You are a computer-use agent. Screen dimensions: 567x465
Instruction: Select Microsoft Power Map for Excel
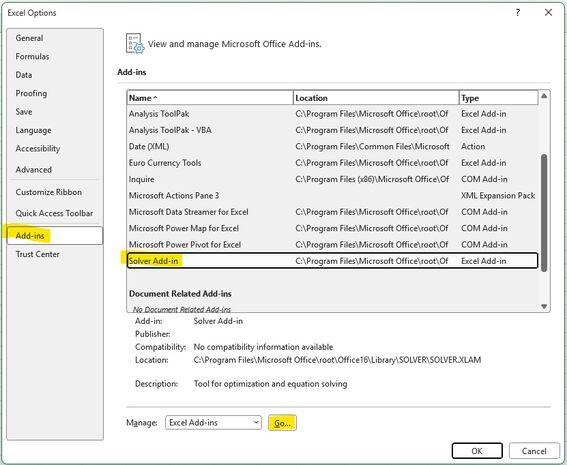click(332, 228)
